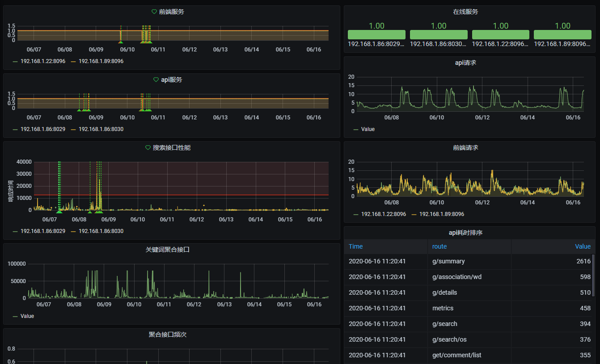Click heart alert icon beside 搜索接口性能 title
Screen dimensions: 600x364
coord(148,148)
